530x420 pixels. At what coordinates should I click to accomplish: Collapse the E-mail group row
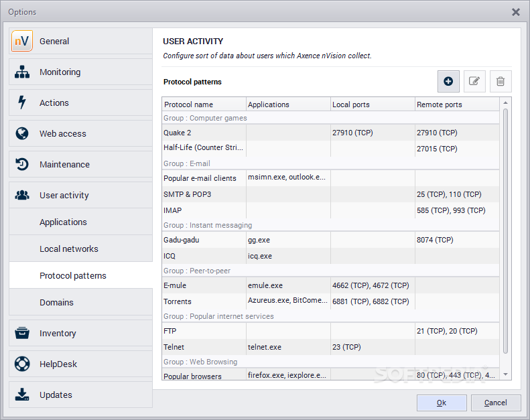330,163
